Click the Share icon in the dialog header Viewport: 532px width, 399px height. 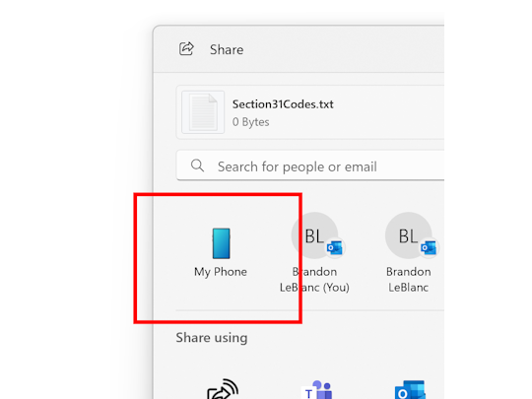[186, 49]
